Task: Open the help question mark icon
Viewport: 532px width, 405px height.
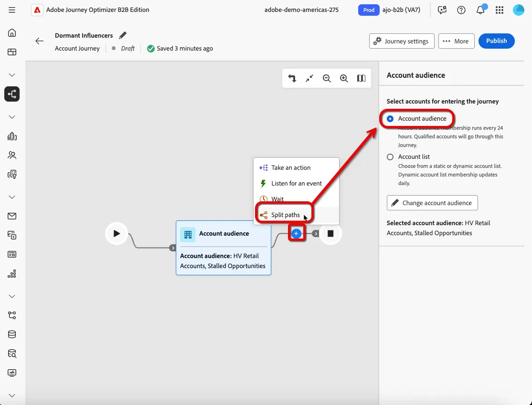Action: click(461, 10)
